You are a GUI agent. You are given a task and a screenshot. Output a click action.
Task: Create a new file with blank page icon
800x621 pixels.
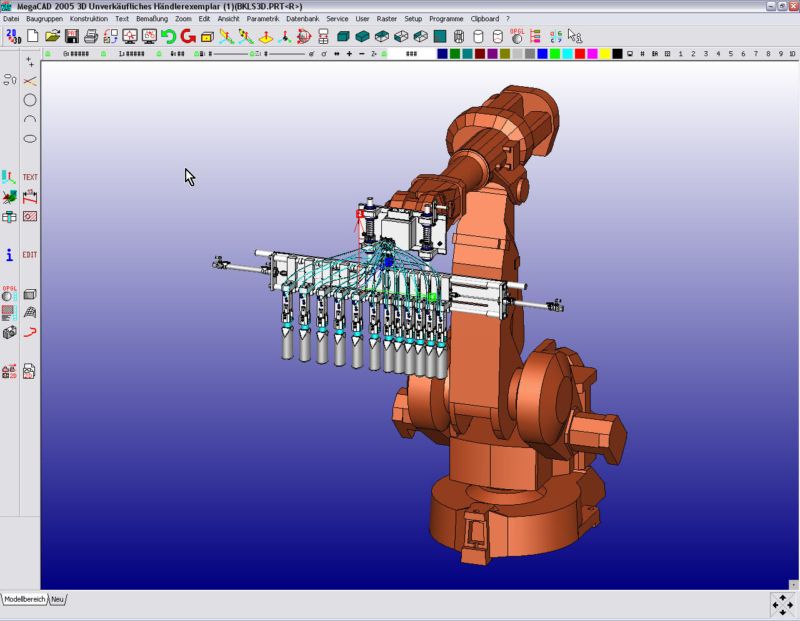tap(32, 36)
